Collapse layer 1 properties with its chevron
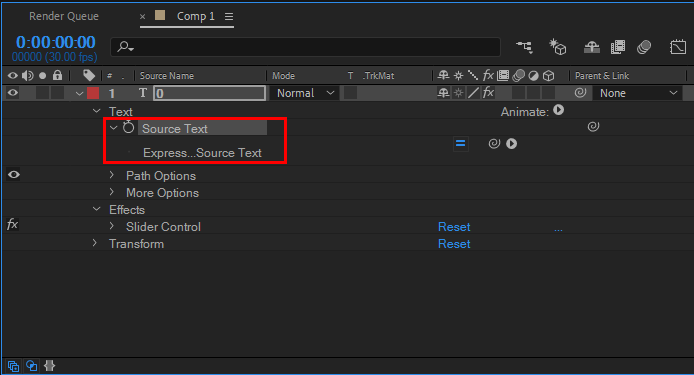 (79, 93)
